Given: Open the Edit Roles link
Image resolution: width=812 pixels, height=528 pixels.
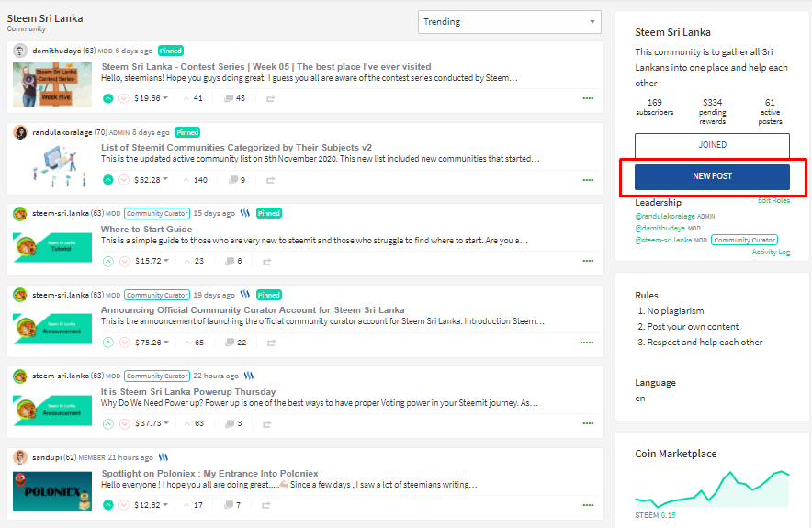Looking at the screenshot, I should pos(773,200).
